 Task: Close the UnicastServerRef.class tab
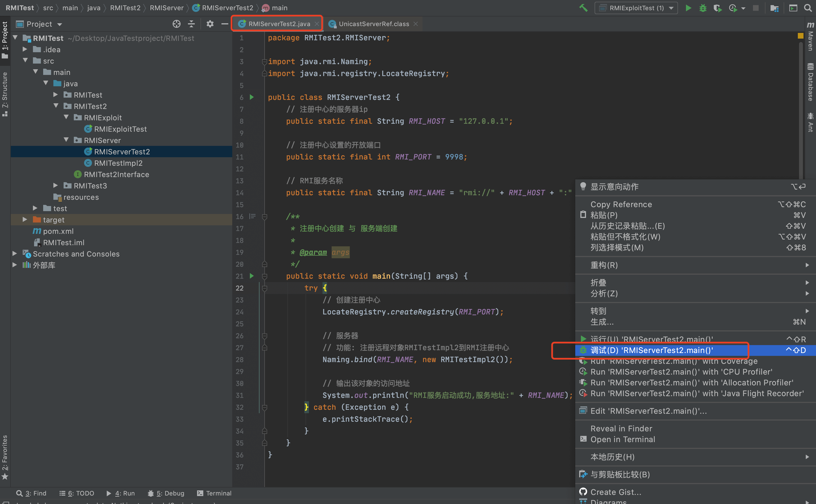415,24
